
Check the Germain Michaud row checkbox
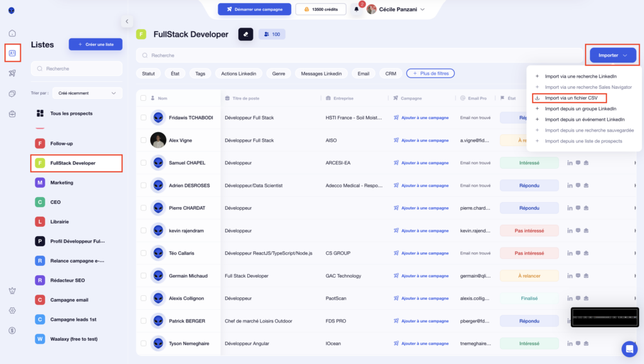[x=143, y=276]
